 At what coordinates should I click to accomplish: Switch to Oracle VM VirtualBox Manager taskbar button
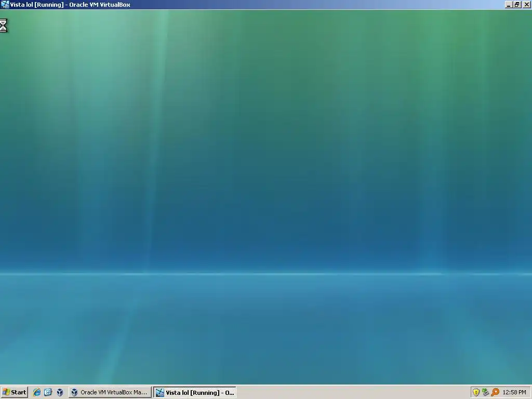pyautogui.click(x=110, y=392)
